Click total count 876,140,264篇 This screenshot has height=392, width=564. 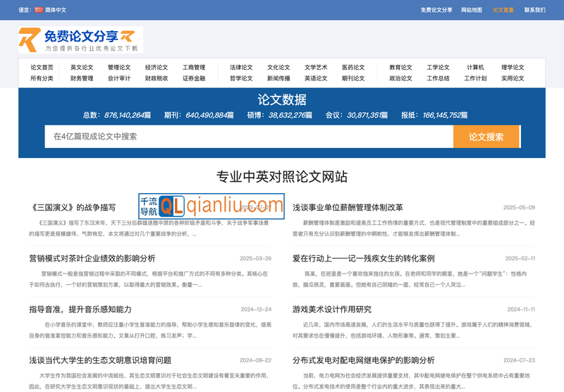click(128, 115)
